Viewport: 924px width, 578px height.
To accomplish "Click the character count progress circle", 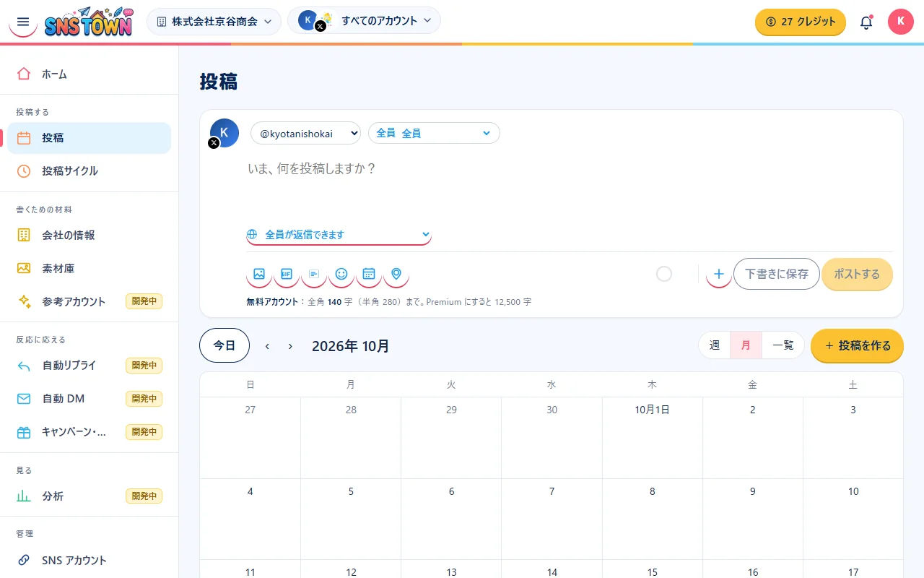I will coord(664,274).
